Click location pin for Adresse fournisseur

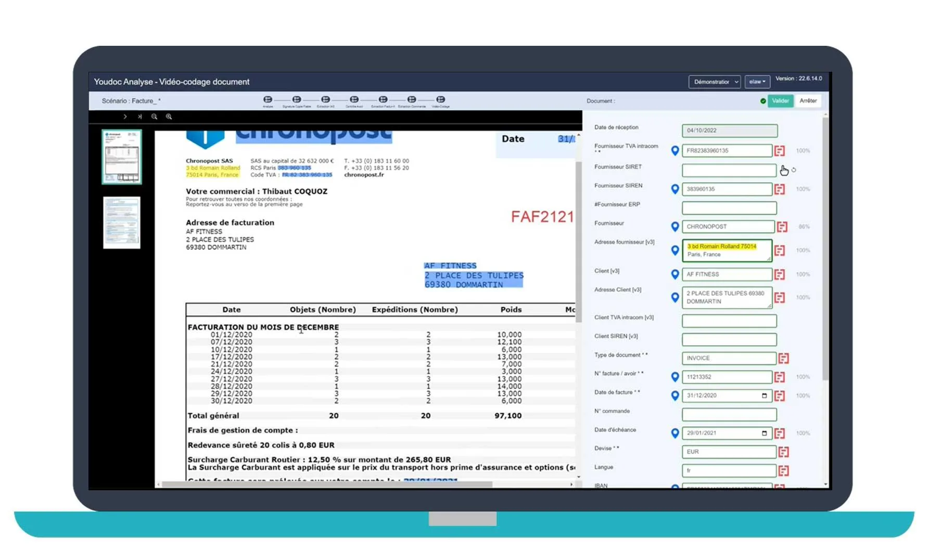click(x=675, y=250)
